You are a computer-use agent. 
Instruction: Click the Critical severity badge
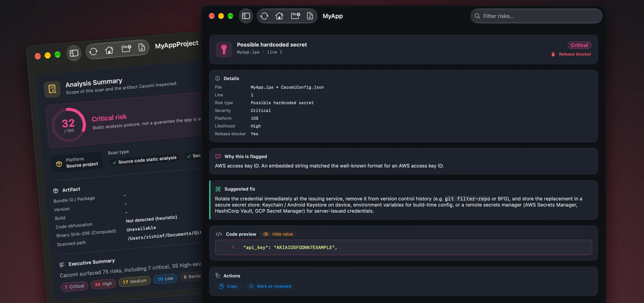(579, 45)
